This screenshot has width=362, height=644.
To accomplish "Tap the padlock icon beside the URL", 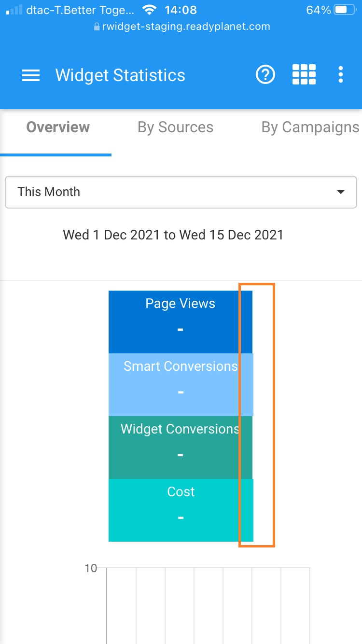I will [97, 27].
